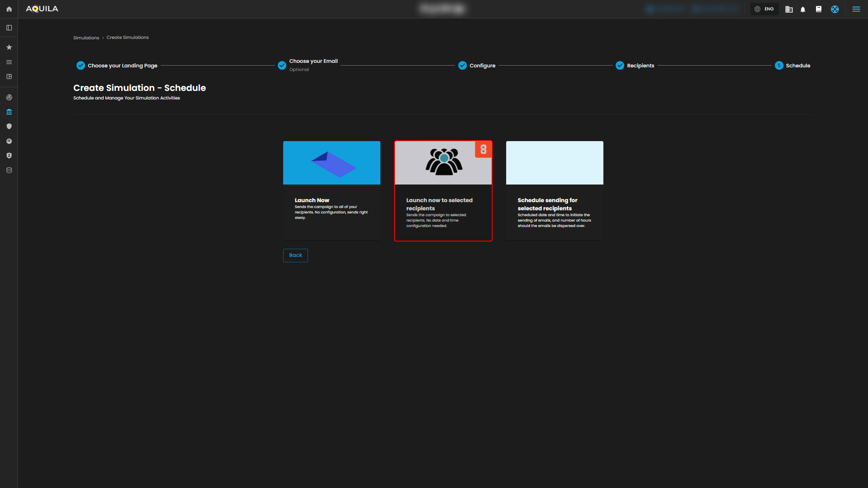Click the Back button

coord(295,256)
